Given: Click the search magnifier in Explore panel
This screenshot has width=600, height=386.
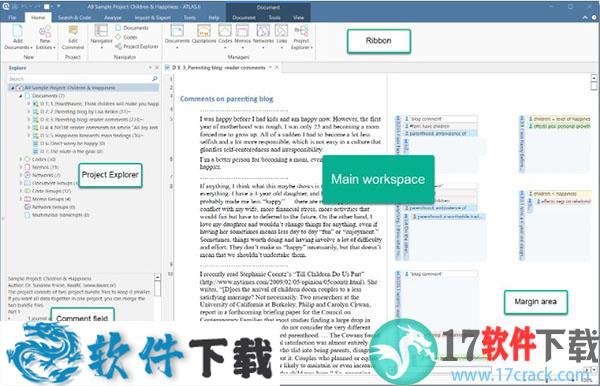Looking at the screenshot, I should pyautogui.click(x=155, y=78).
